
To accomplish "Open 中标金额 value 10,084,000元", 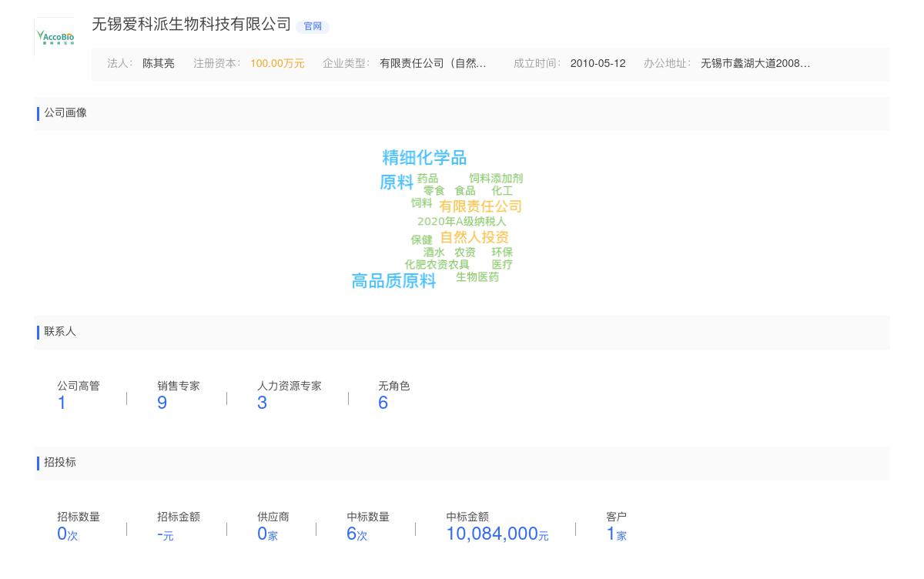I will (x=497, y=534).
